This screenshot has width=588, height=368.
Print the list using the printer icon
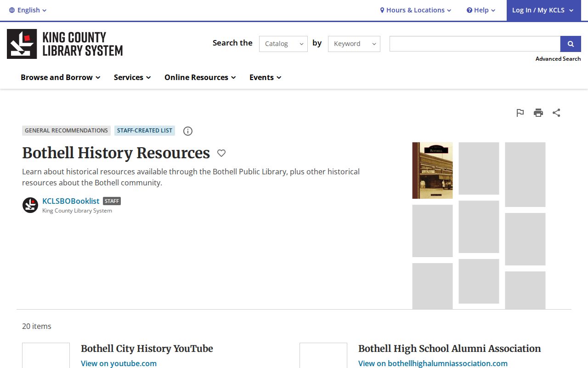pos(538,113)
